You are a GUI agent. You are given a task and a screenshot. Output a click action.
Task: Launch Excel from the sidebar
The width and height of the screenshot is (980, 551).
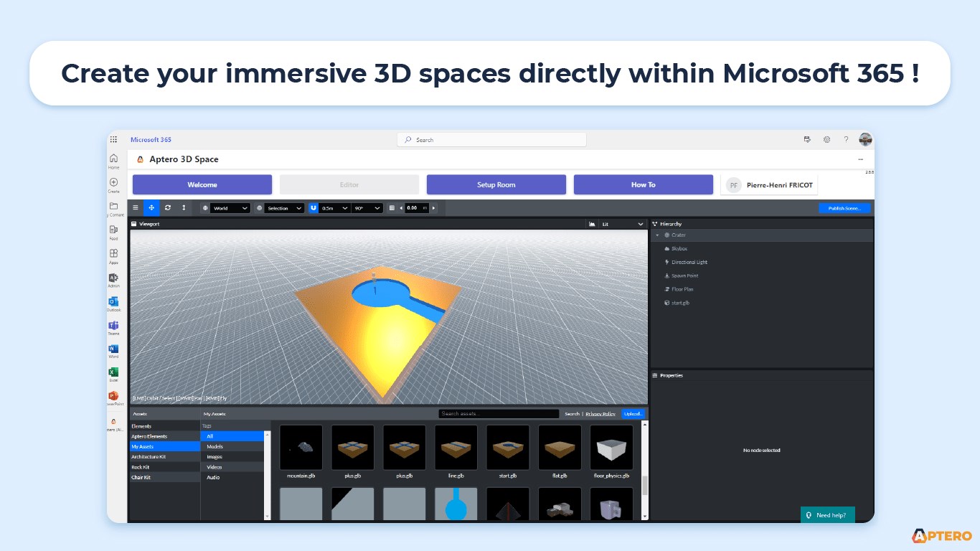113,375
